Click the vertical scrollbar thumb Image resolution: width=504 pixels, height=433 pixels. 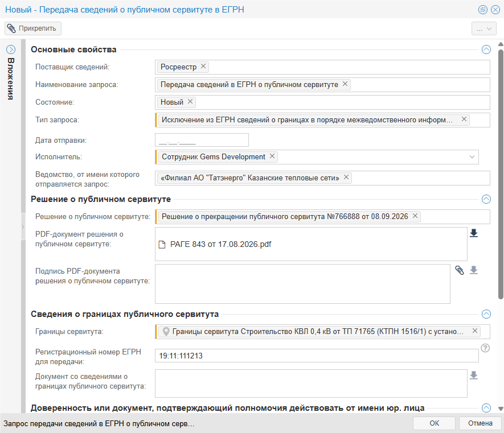coord(501,174)
